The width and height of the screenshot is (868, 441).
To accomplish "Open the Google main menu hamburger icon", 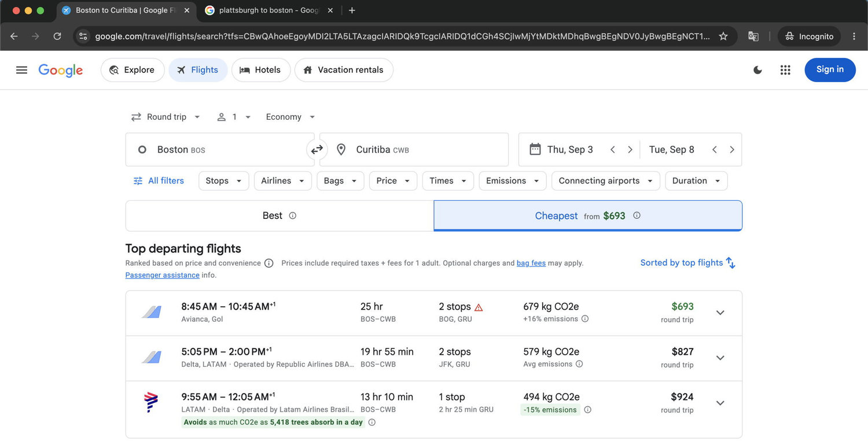I will point(22,70).
